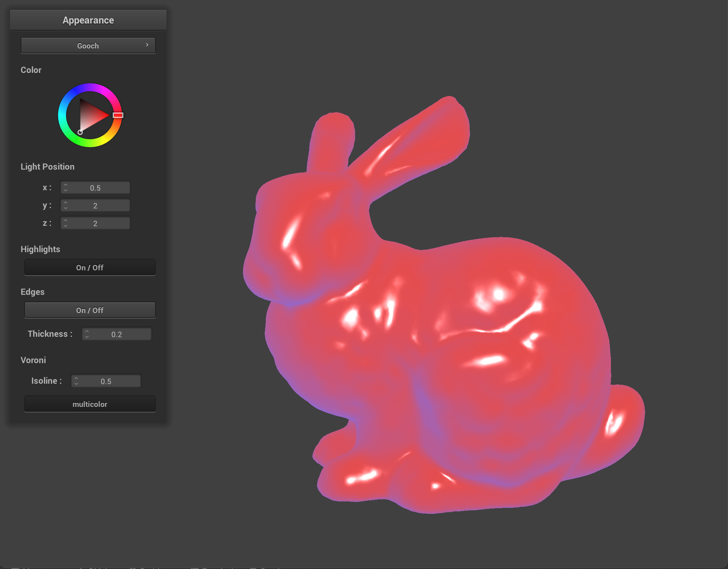Click the Isoline value field showing 0.5
Viewport: 728px width, 569px height.
106,381
